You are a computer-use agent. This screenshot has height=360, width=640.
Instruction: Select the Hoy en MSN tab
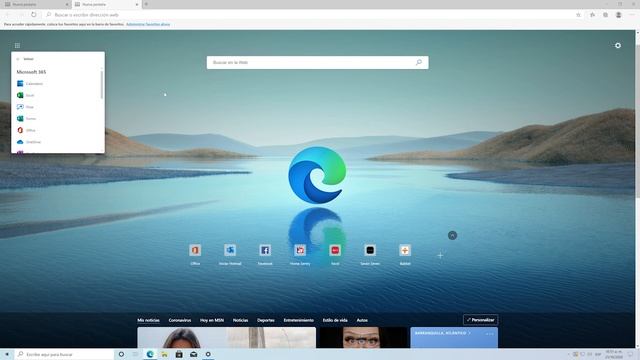[x=212, y=320]
